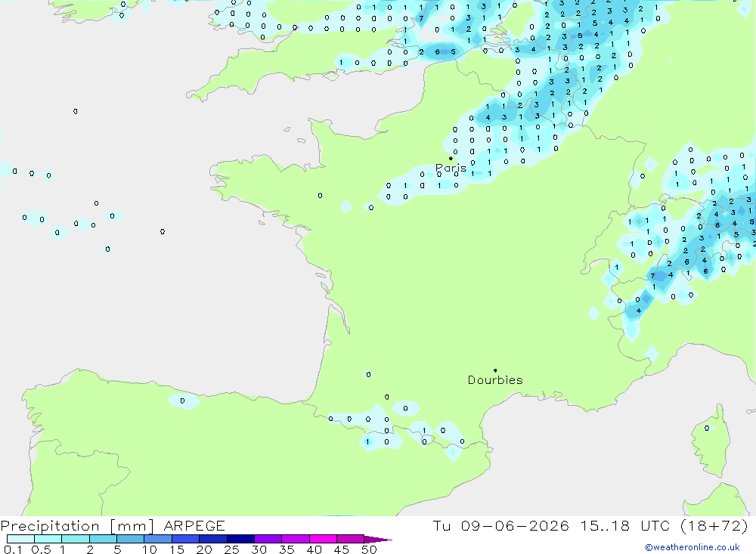Click the '15..18 UTC' time range text

click(x=625, y=525)
